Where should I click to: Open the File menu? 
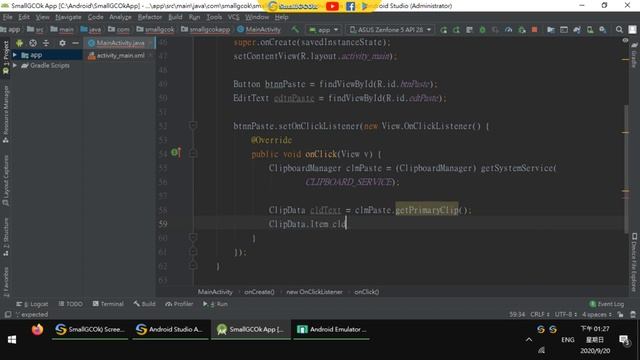[x=7, y=17]
